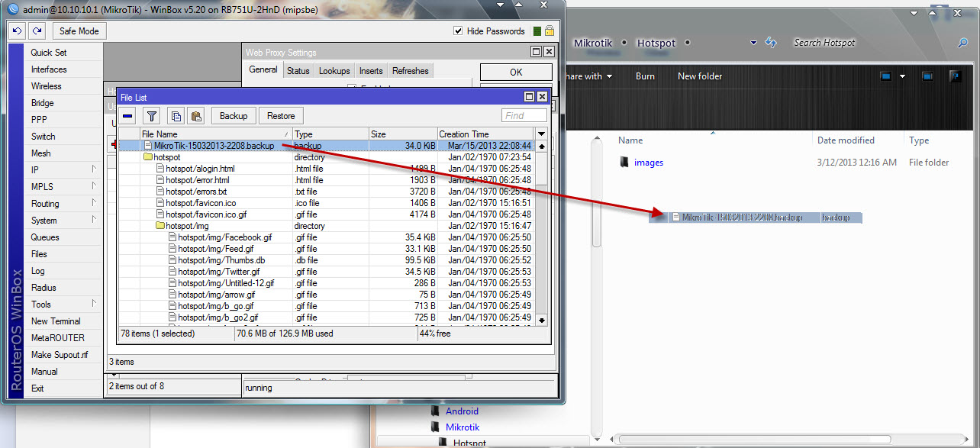
Task: Click the green CPU load indicator
Action: click(537, 31)
